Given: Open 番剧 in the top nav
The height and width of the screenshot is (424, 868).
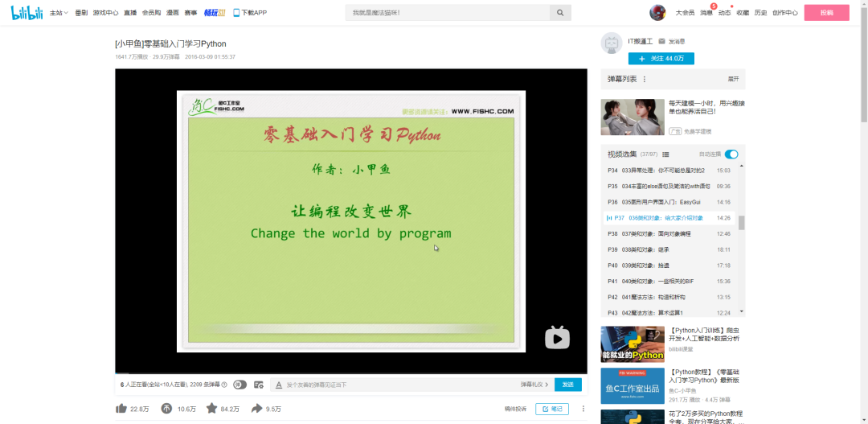Looking at the screenshot, I should [x=81, y=12].
